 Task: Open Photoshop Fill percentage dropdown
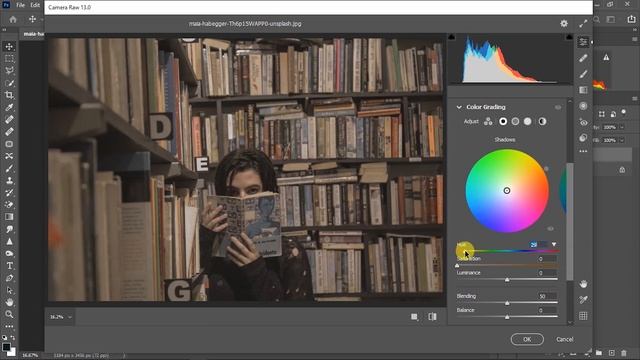pos(622,140)
